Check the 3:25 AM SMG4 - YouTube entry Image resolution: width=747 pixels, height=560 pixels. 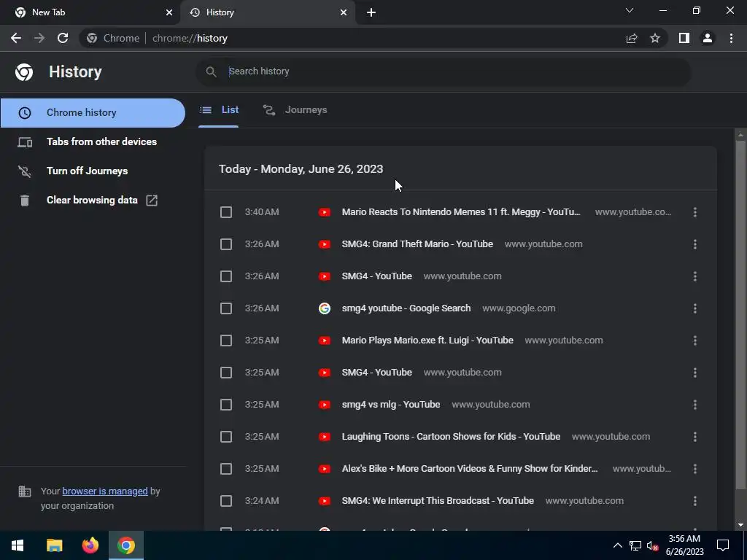pyautogui.click(x=226, y=373)
